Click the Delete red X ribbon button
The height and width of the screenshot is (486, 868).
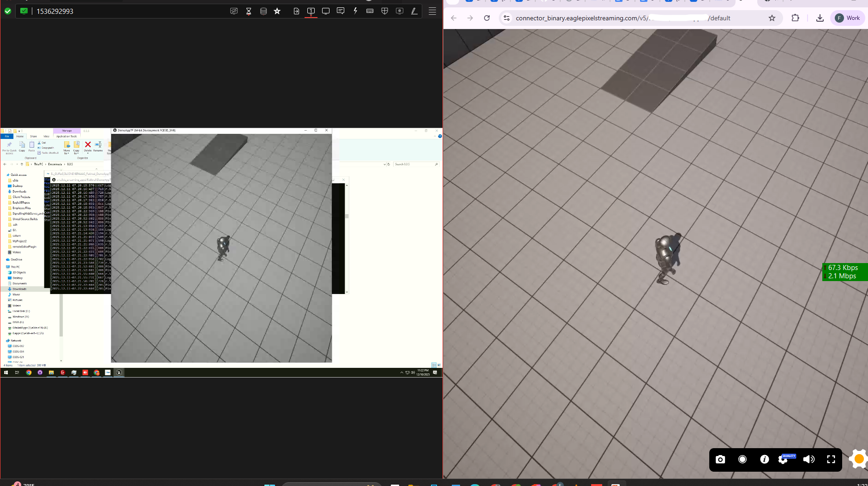(88, 146)
